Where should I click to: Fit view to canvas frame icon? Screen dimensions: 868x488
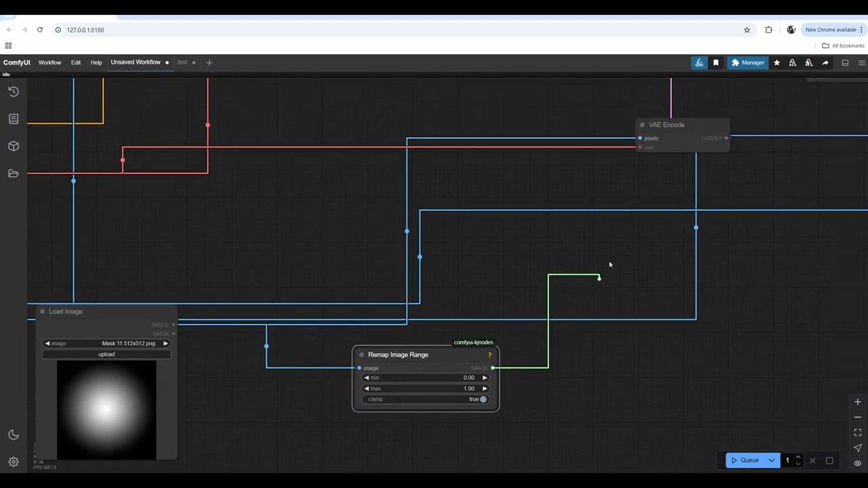pyautogui.click(x=858, y=432)
